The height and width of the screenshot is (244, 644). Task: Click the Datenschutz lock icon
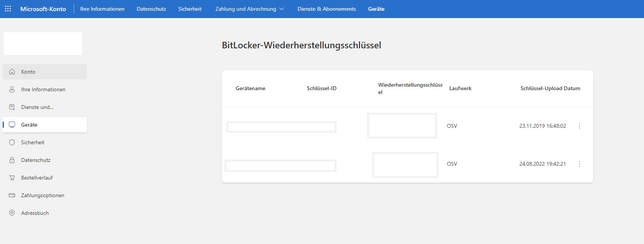(12, 160)
